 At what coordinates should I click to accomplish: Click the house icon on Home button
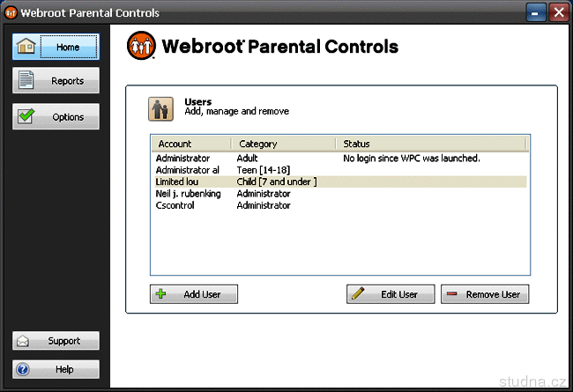pyautogui.click(x=26, y=46)
